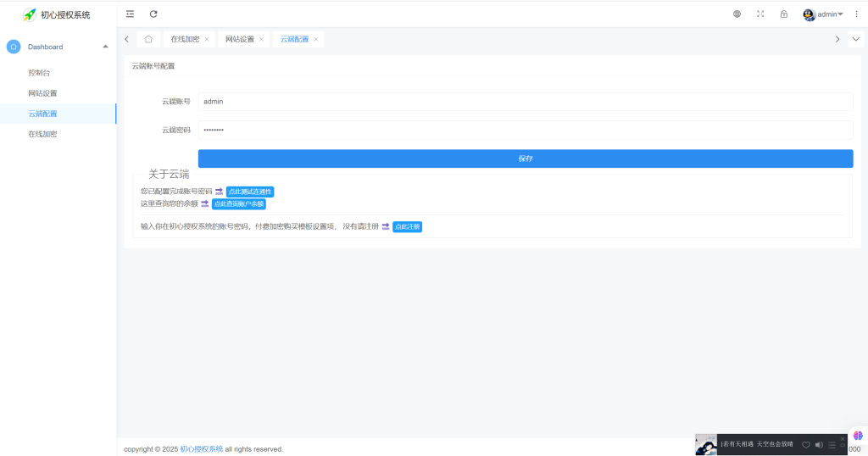Go to the home tab icon
Image resolution: width=868 pixels, height=456 pixels.
[148, 39]
